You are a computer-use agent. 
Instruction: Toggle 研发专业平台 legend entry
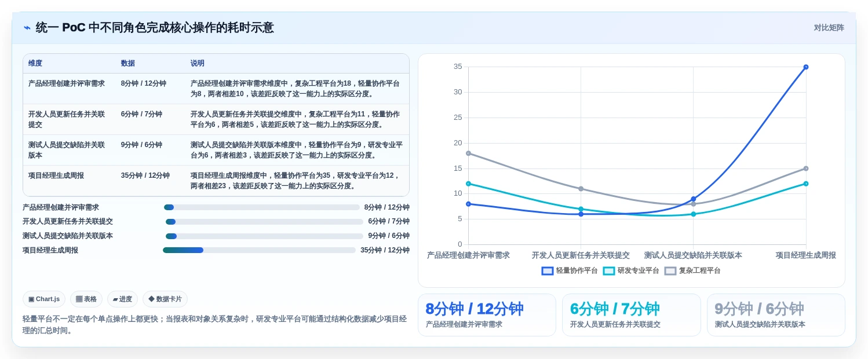[x=631, y=270]
